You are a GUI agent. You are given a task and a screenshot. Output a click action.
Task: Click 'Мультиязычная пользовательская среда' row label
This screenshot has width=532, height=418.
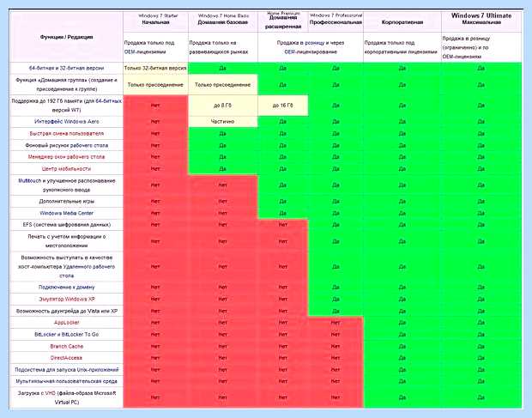[x=67, y=381]
